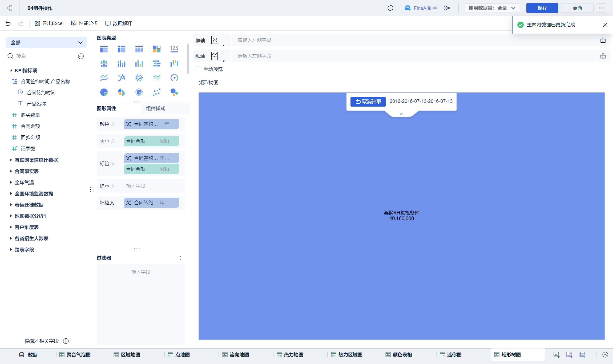Select the pie chart type icon

(x=104, y=92)
